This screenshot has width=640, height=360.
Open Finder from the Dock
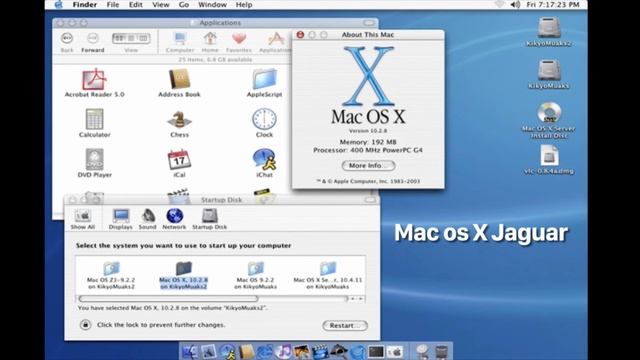tap(190, 351)
